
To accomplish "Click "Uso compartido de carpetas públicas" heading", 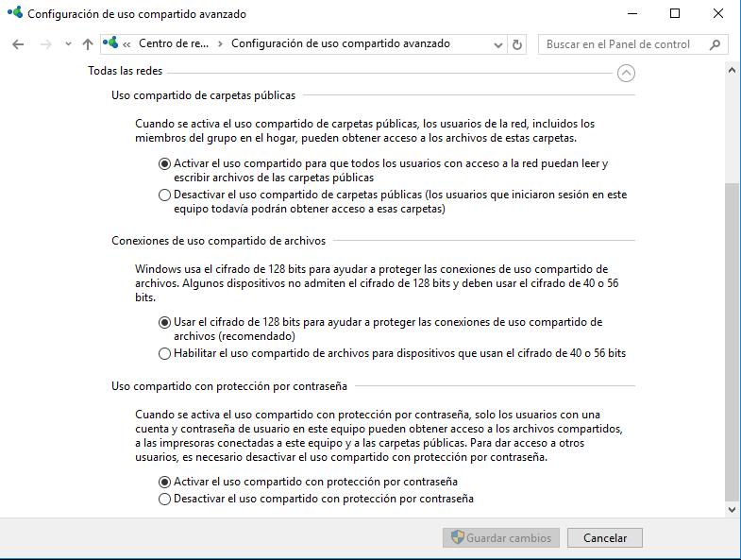I will click(x=203, y=95).
